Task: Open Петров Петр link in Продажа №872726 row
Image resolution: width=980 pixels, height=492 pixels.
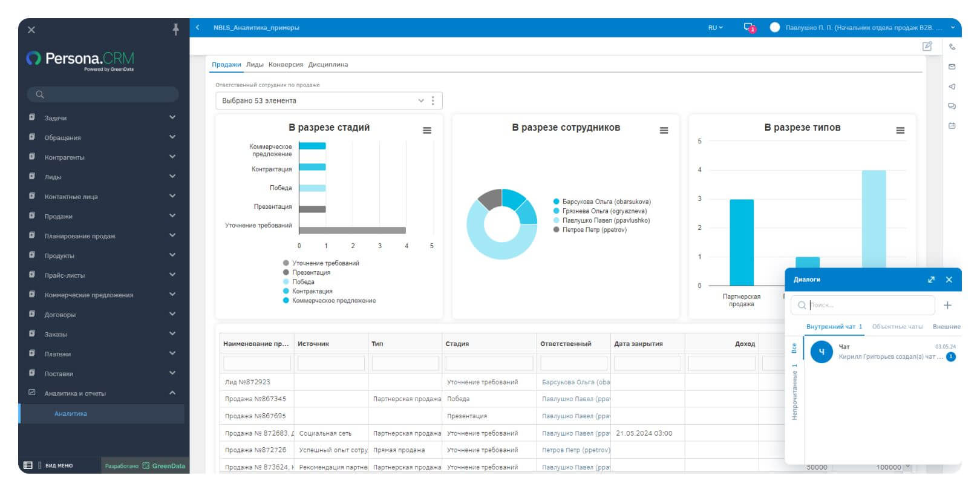Action: (576, 450)
